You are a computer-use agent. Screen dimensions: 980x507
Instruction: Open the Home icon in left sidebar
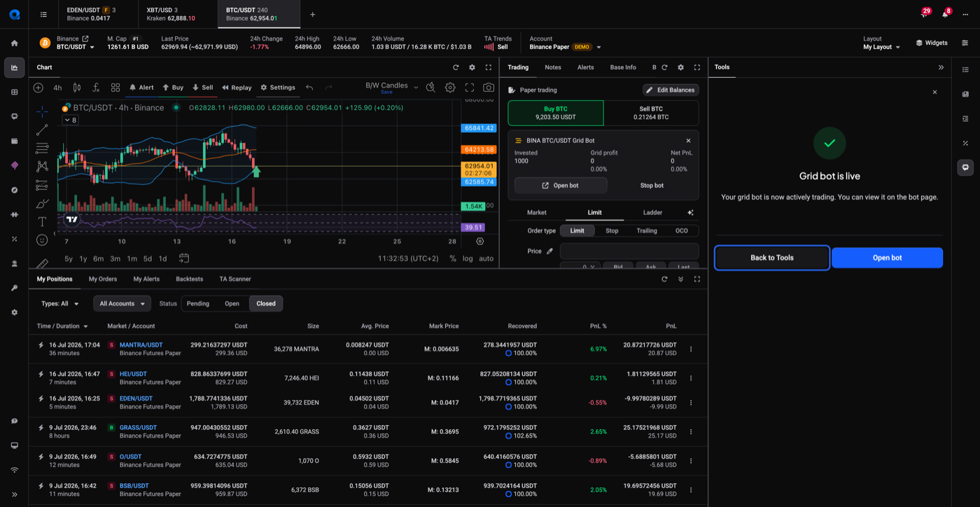point(14,43)
